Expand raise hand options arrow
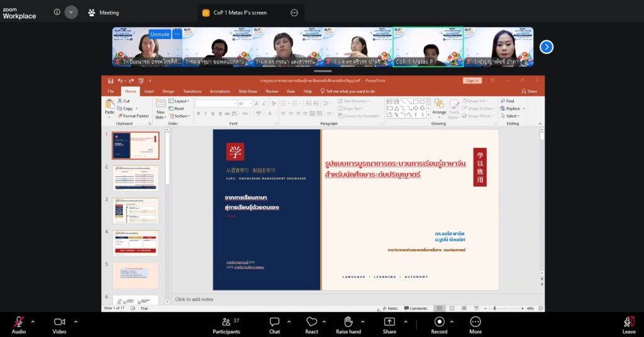 [363, 322]
